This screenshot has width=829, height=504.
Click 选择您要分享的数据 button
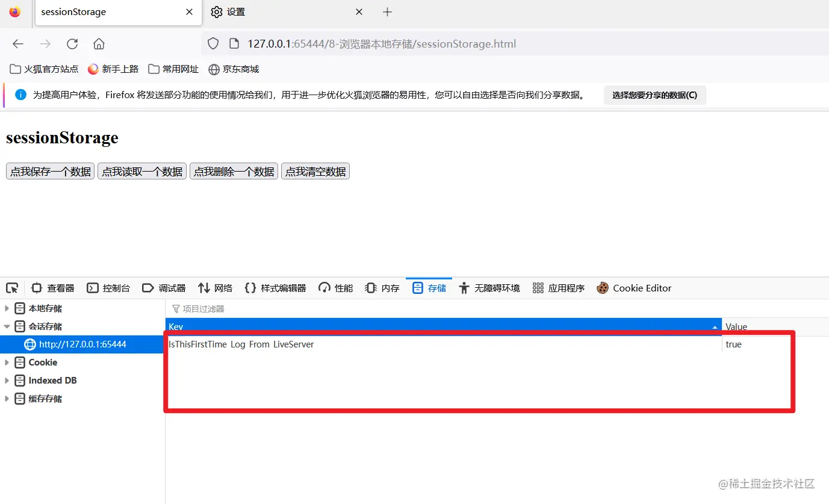[654, 95]
